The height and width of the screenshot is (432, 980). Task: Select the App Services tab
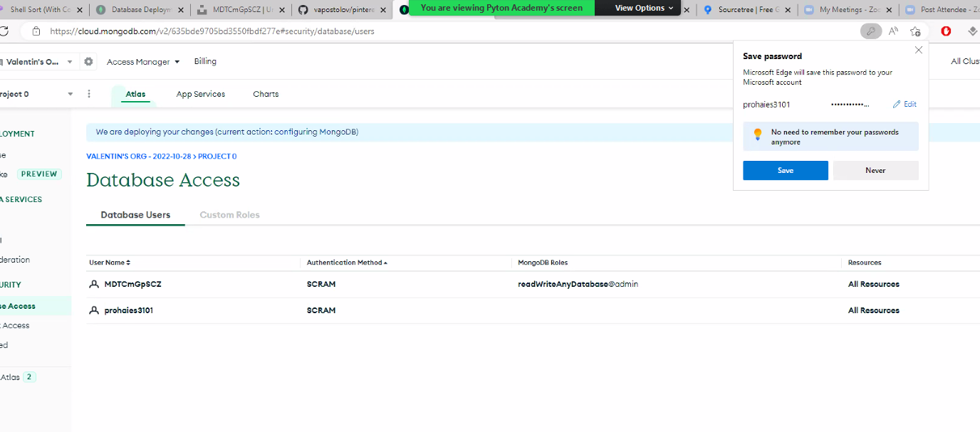click(x=201, y=94)
